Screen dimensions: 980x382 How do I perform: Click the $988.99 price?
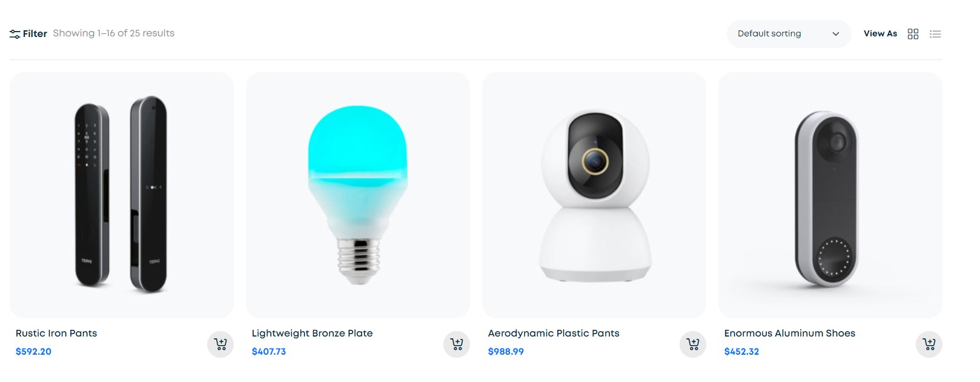(506, 352)
